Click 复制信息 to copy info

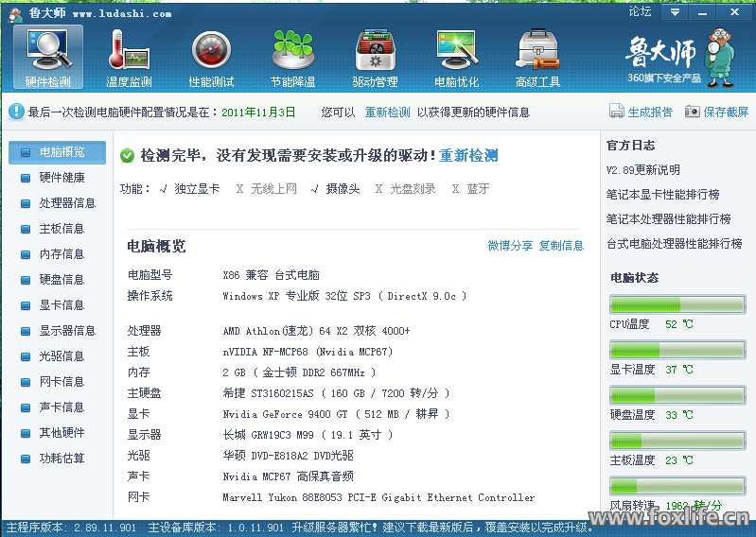(561, 246)
